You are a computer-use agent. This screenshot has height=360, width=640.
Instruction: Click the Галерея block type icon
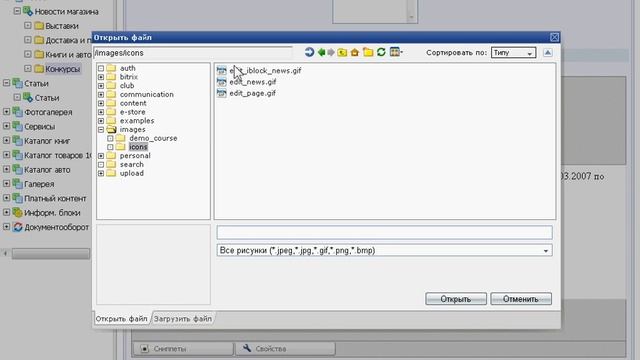tap(17, 184)
